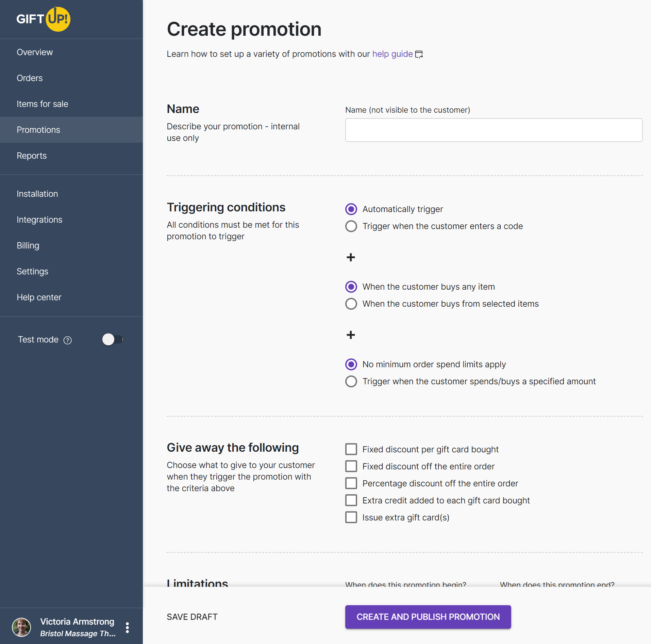Click the Gift Up! logo

click(43, 19)
